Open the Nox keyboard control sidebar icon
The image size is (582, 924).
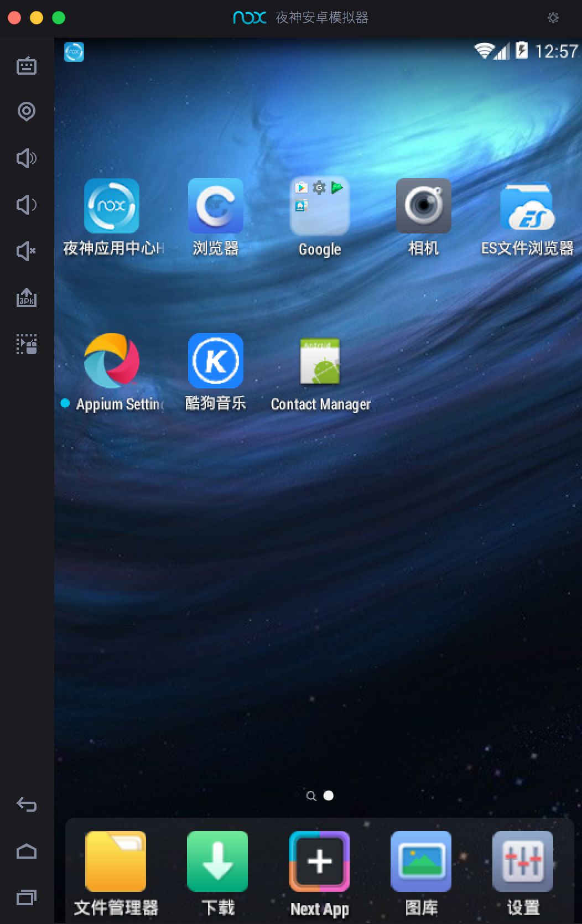tap(27, 66)
